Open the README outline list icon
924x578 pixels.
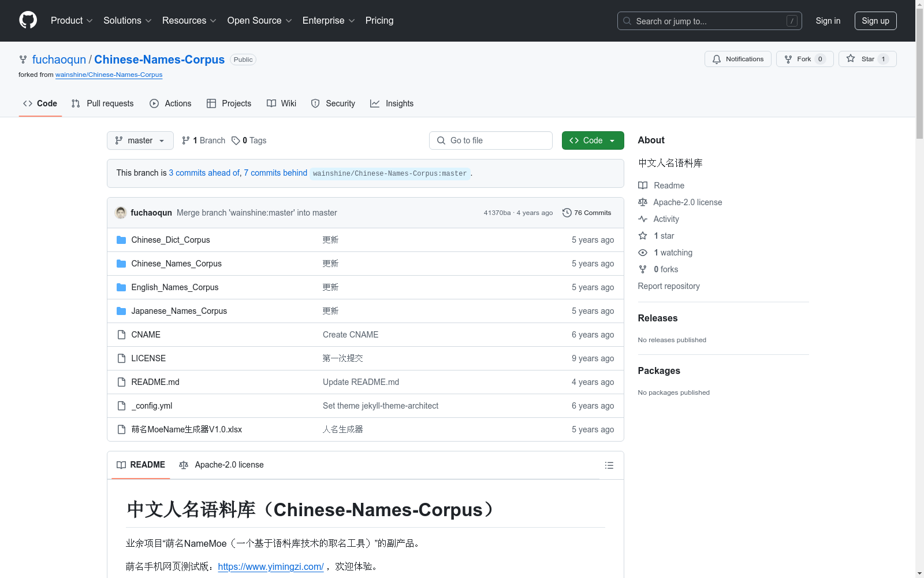(609, 465)
